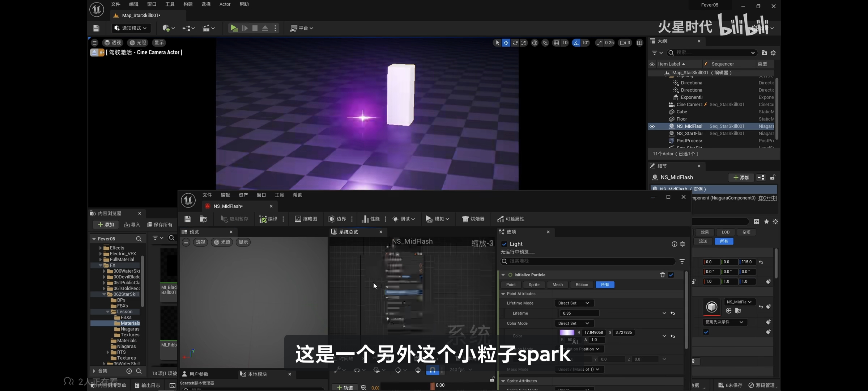The height and width of the screenshot is (391, 868).
Task: Collapse the Point Attributes section
Action: [503, 294]
